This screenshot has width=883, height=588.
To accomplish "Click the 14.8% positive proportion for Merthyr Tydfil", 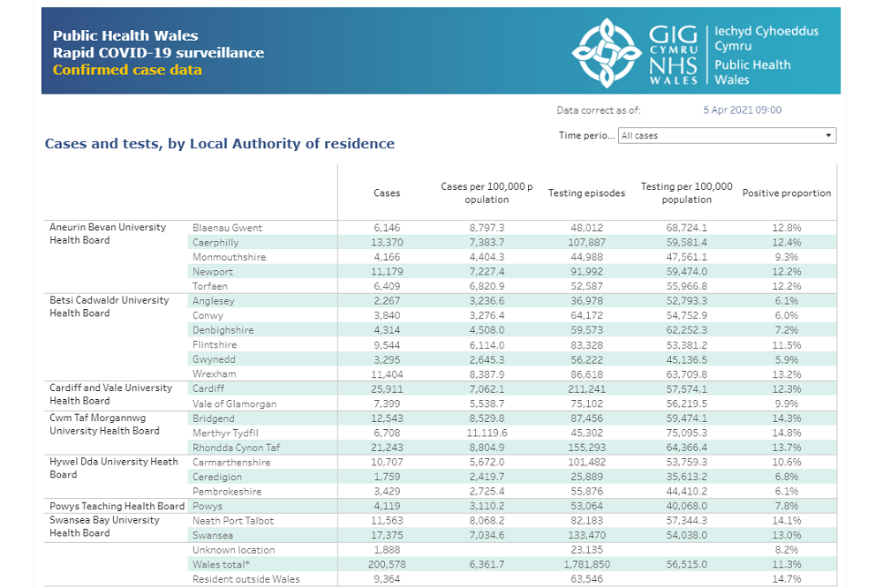I will pos(787,433).
